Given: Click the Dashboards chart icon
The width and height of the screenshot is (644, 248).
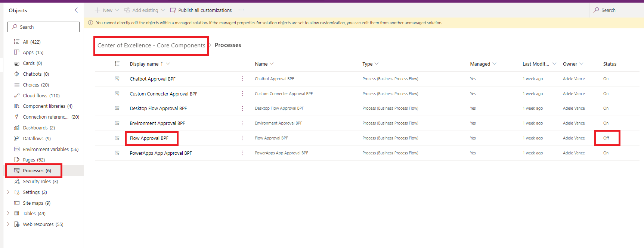Looking at the screenshot, I should point(16,128).
